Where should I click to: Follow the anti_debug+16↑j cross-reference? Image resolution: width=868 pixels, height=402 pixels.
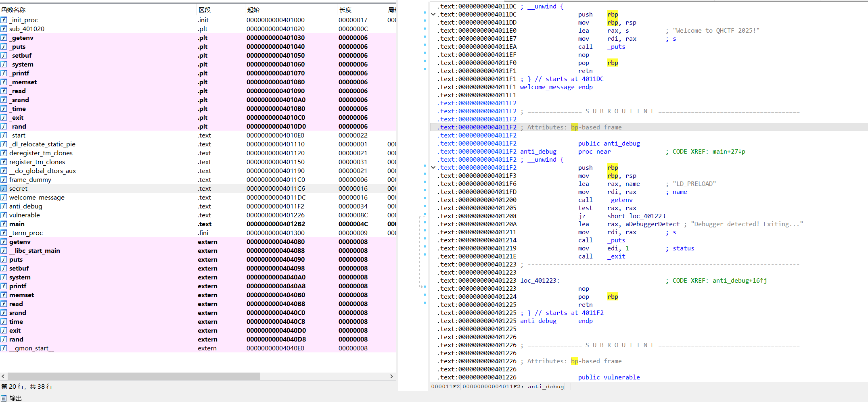pyautogui.click(x=740, y=280)
